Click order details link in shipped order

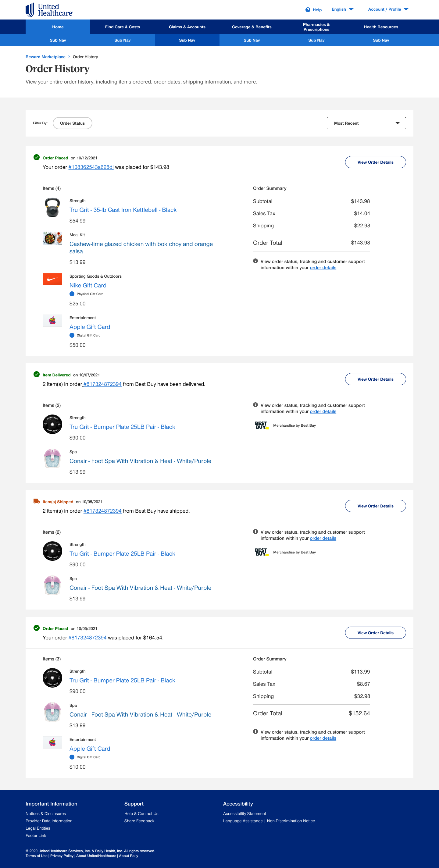tap(323, 538)
